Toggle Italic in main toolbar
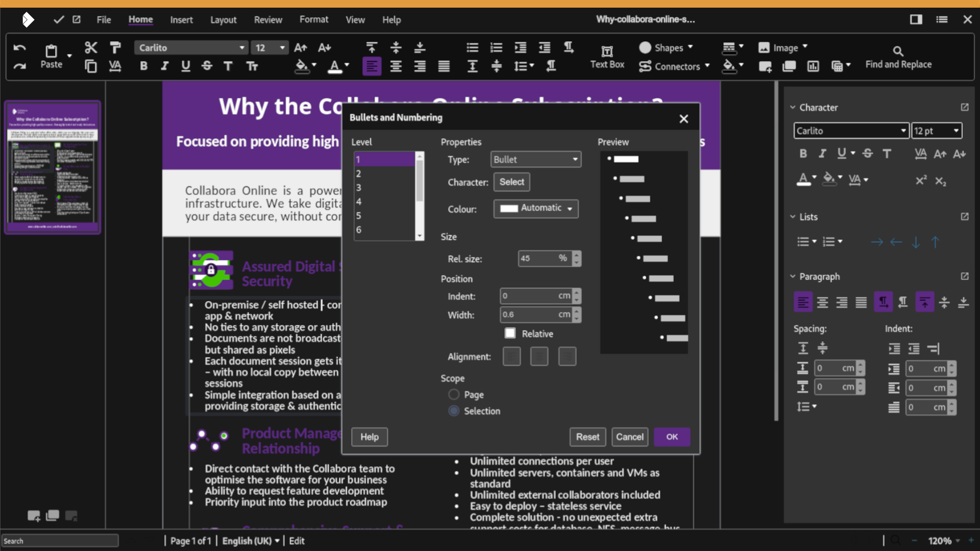The width and height of the screenshot is (980, 551). [x=164, y=66]
